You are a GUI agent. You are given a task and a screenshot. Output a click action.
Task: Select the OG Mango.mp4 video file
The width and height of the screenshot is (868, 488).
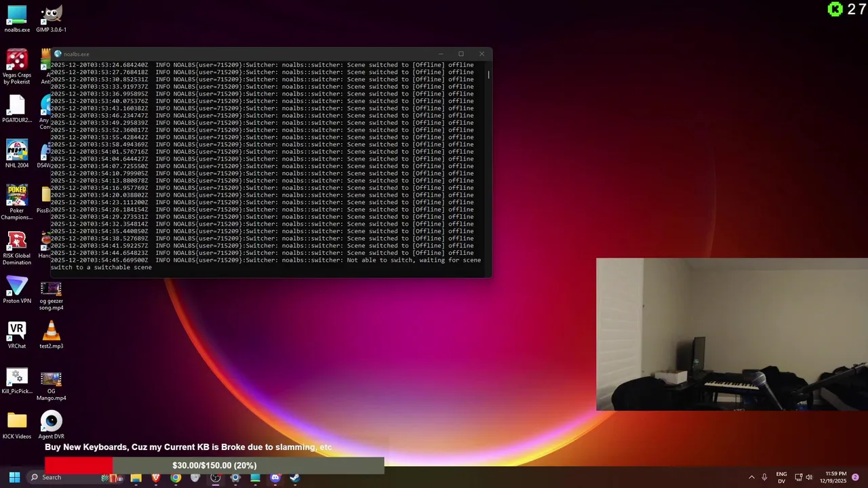tap(51, 384)
